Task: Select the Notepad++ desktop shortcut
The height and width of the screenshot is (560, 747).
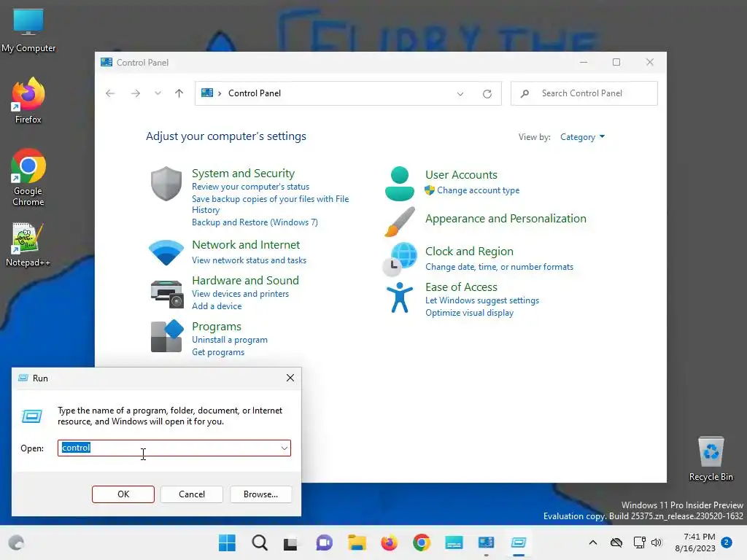Action: tap(28, 244)
